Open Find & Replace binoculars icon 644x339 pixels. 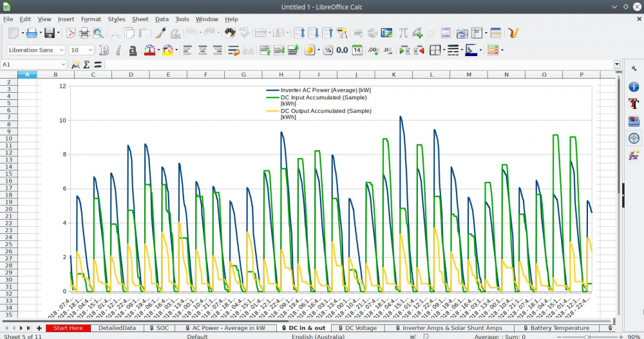(x=230, y=33)
